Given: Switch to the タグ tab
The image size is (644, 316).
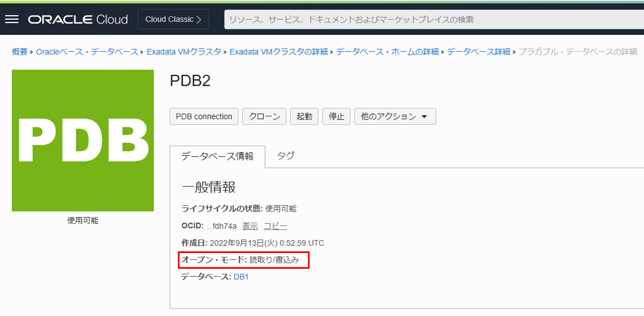Looking at the screenshot, I should tap(285, 156).
